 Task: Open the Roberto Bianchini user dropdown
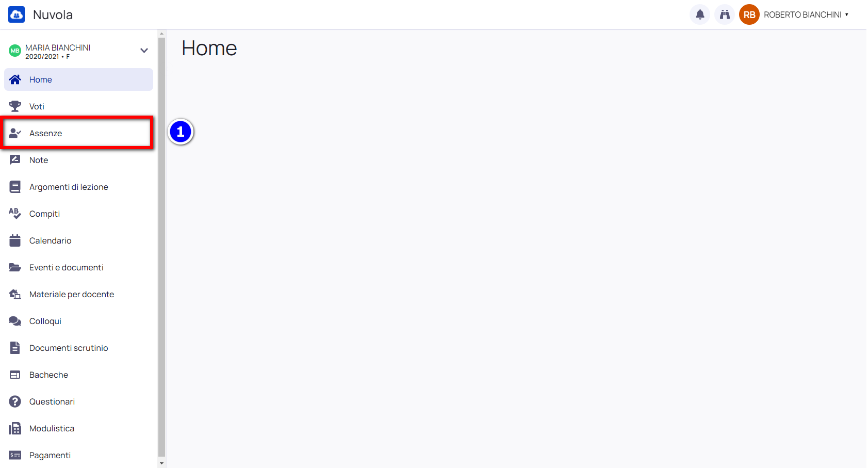806,14
